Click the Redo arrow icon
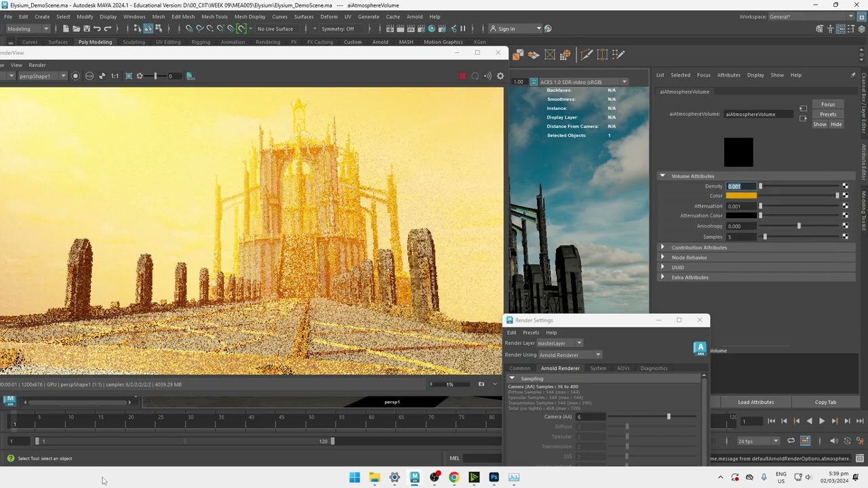Image resolution: width=868 pixels, height=488 pixels. [x=107, y=28]
